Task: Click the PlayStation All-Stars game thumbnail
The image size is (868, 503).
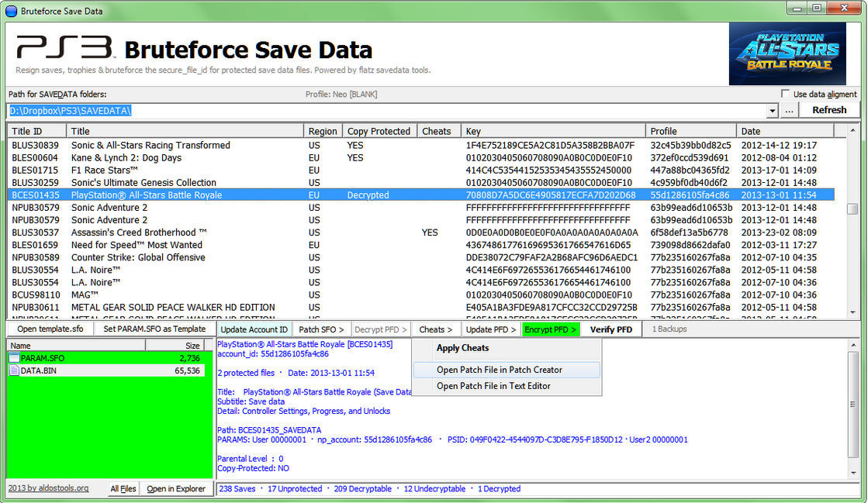Action: 787,53
